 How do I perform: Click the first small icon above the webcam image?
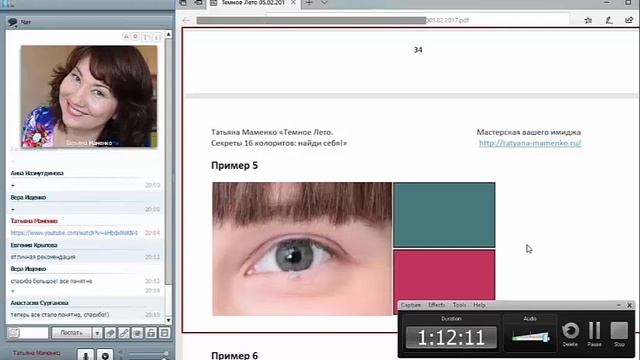126,37
